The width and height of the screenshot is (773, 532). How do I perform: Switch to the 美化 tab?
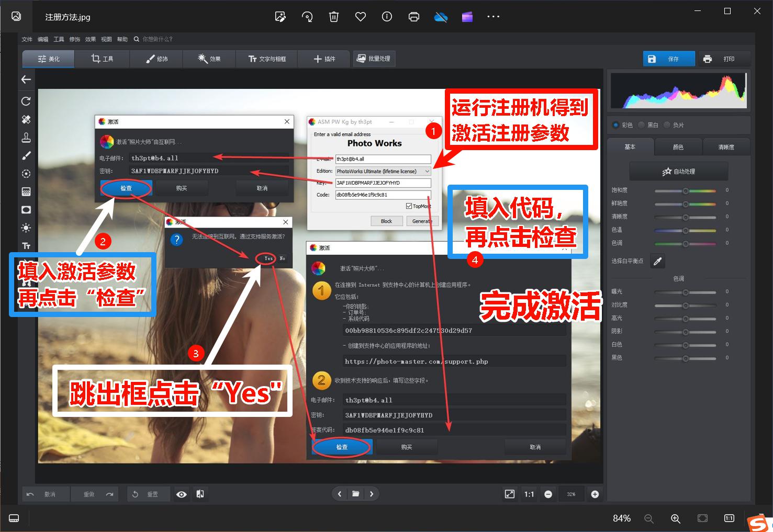tap(49, 59)
